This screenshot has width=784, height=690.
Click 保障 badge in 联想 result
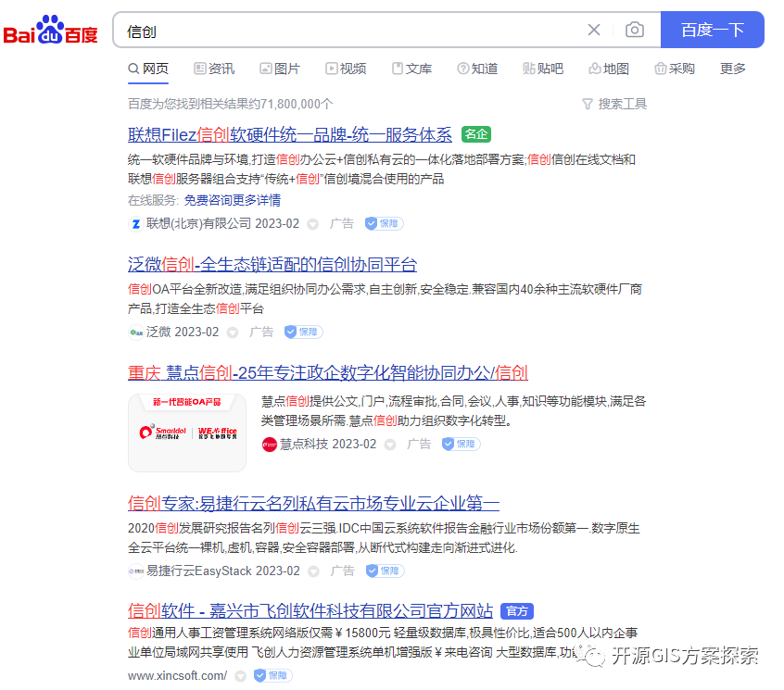point(384,223)
